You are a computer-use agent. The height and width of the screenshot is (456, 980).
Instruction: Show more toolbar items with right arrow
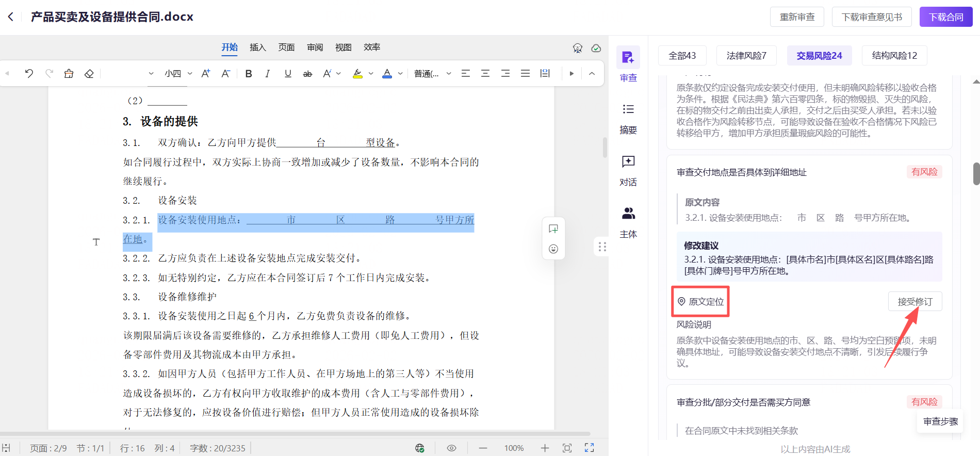[x=571, y=74]
